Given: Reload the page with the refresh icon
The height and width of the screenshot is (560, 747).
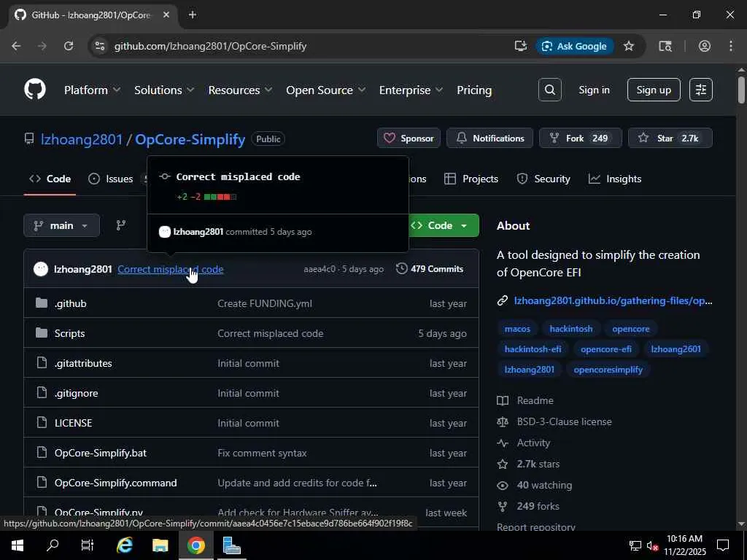Looking at the screenshot, I should (69, 46).
